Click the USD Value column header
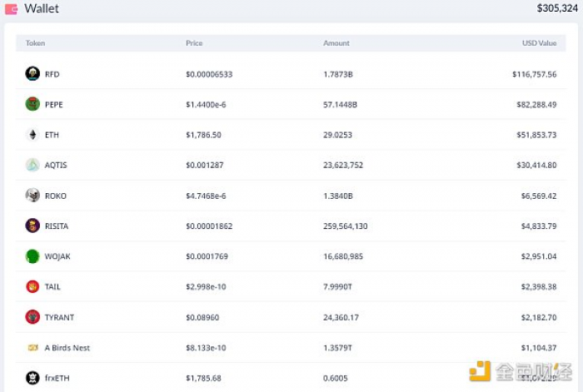 pyautogui.click(x=540, y=43)
